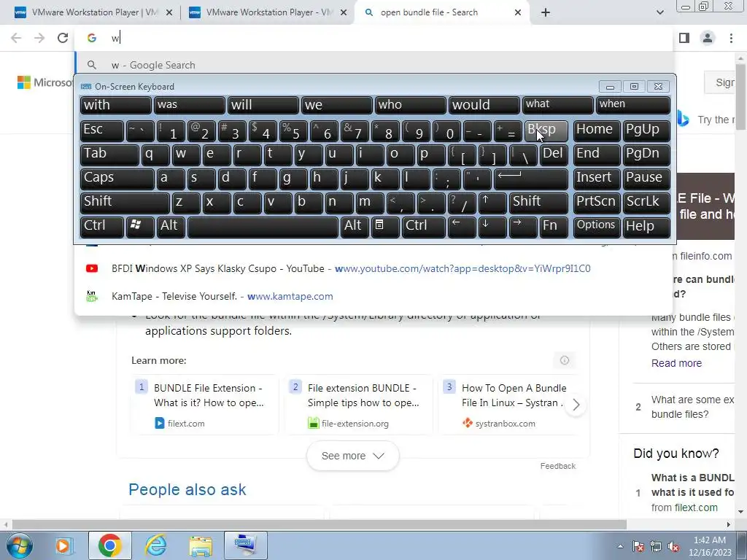The width and height of the screenshot is (747, 560).
Task: Tap the right arrow key
Action: [522, 227]
